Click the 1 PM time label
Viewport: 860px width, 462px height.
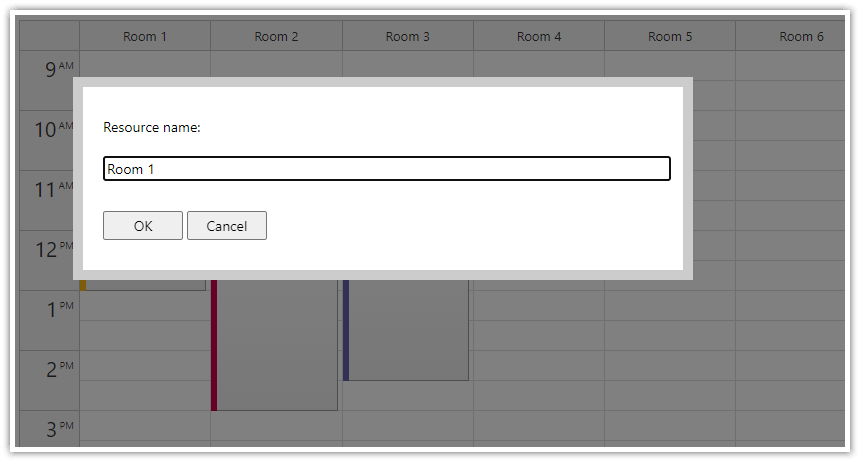tap(60, 309)
